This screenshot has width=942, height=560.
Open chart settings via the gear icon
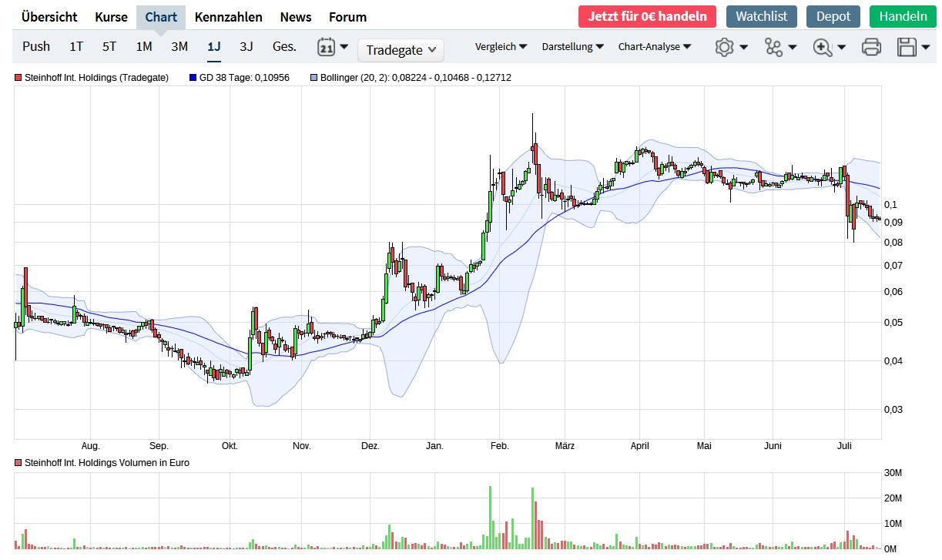tap(725, 46)
